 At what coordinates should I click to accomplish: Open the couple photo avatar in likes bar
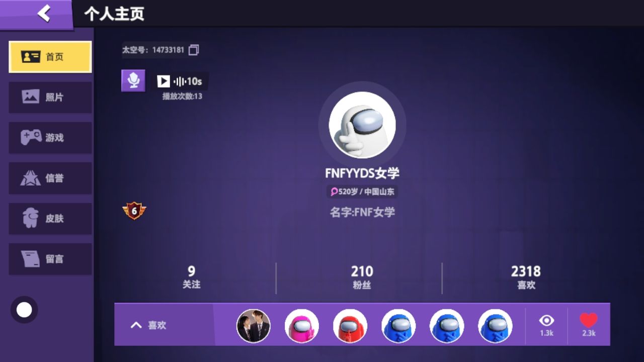coord(254,326)
